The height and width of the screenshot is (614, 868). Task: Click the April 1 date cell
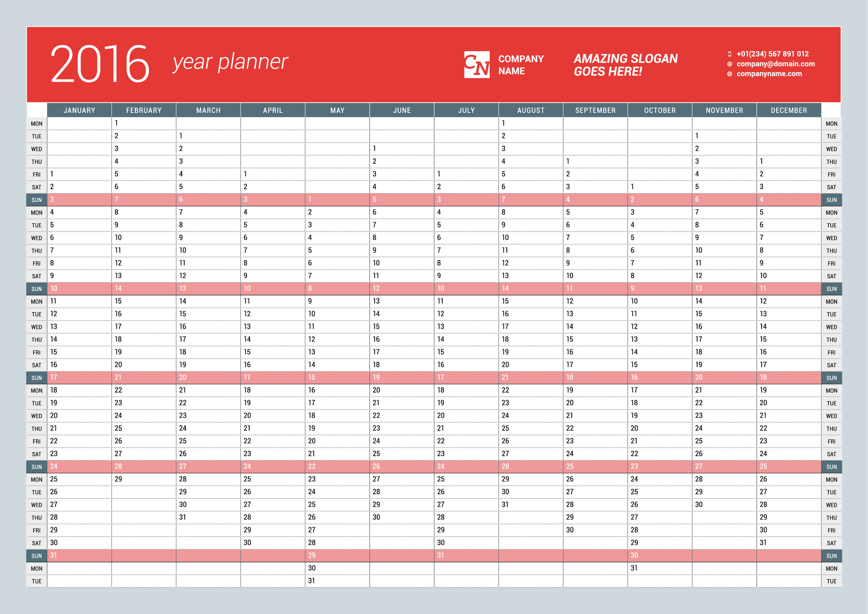click(x=273, y=174)
